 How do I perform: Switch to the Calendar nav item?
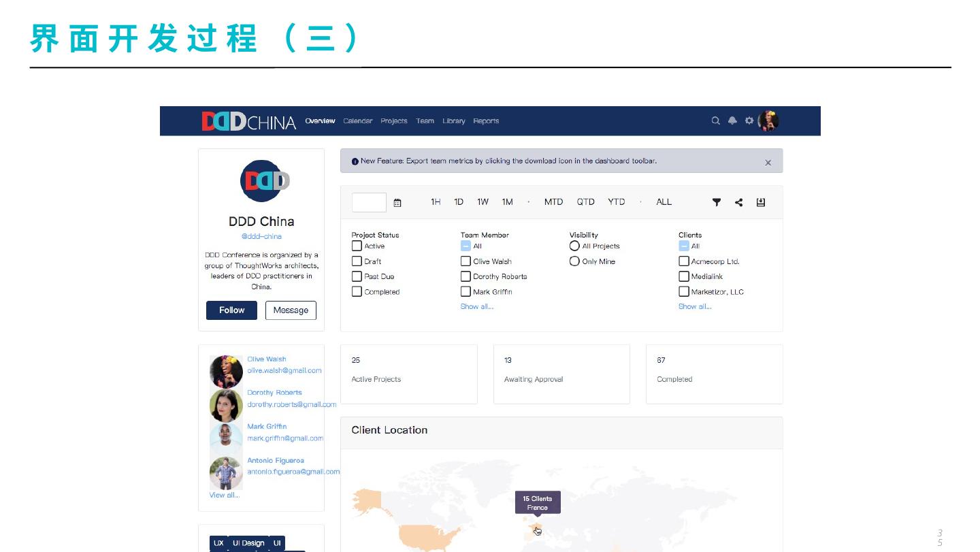point(357,121)
